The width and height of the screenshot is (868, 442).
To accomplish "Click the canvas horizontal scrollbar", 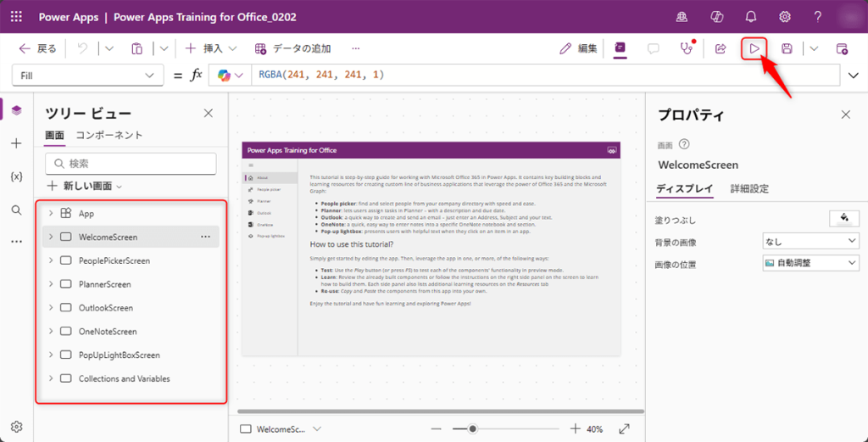I will tap(441, 411).
